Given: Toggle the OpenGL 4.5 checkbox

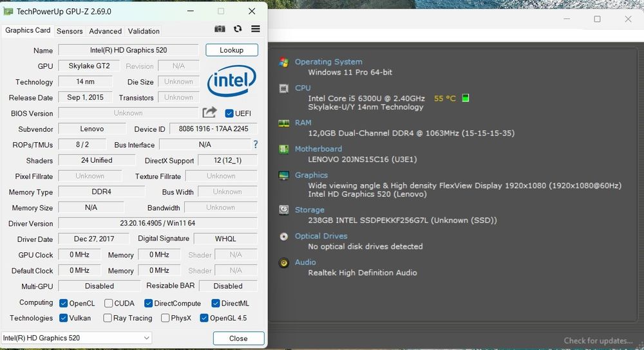Looking at the screenshot, I should coord(204,318).
